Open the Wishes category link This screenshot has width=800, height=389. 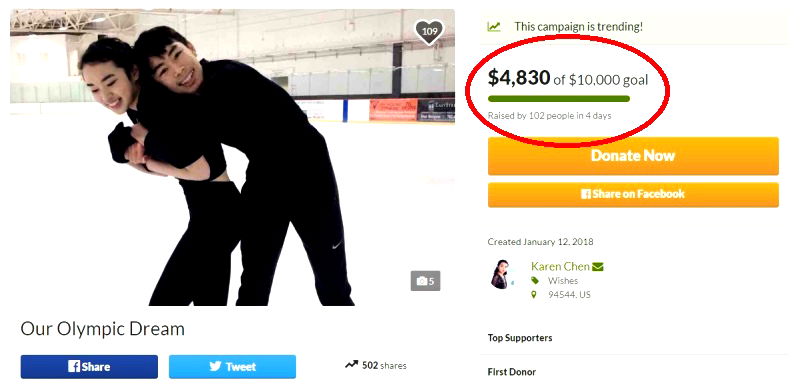pyautogui.click(x=563, y=280)
